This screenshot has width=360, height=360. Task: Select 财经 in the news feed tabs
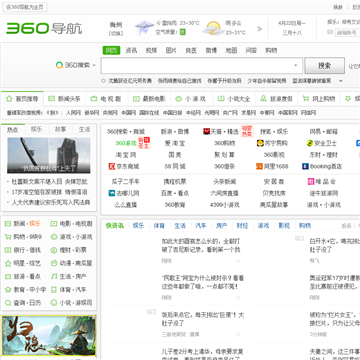[242, 226]
